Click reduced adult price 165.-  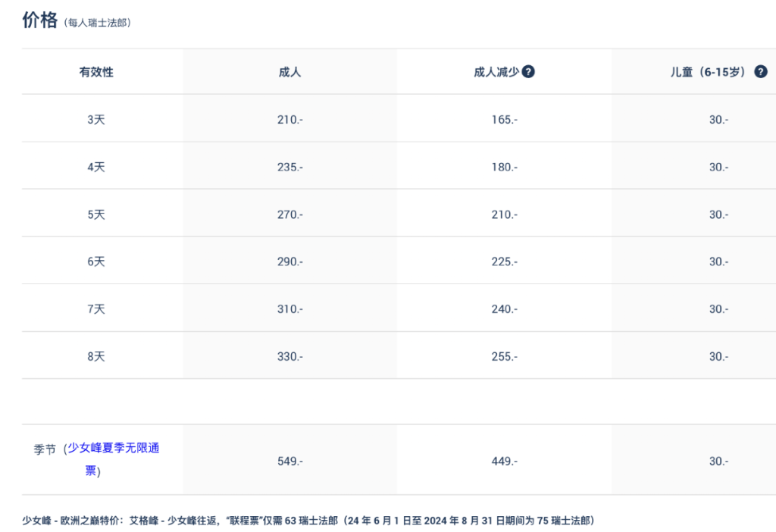(504, 120)
